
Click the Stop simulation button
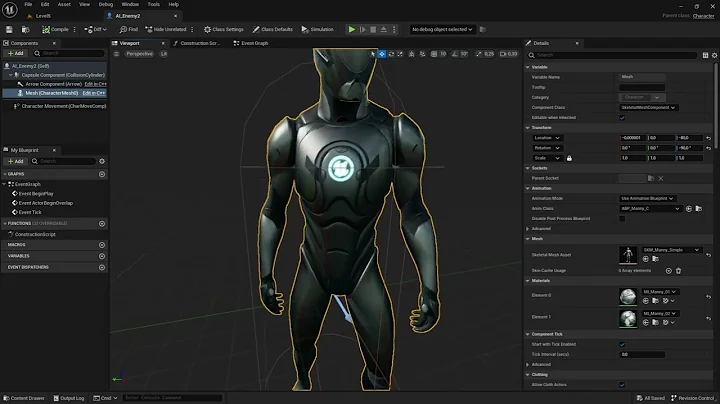(x=373, y=29)
